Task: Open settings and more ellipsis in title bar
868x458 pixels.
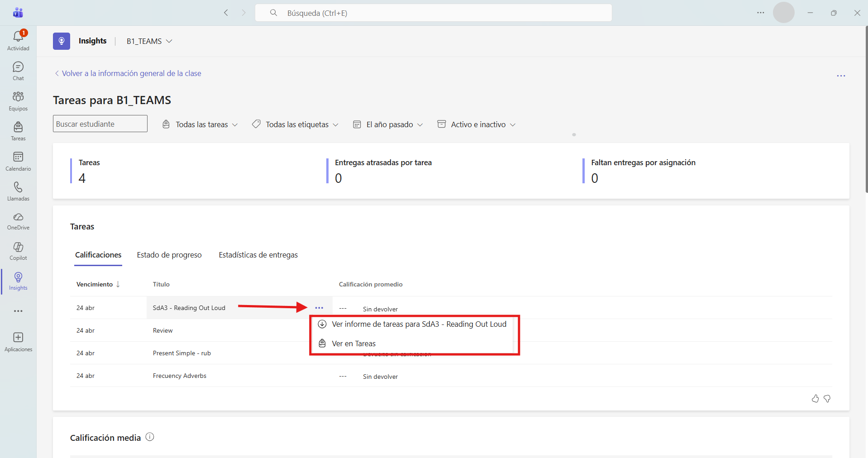Action: pyautogui.click(x=761, y=13)
